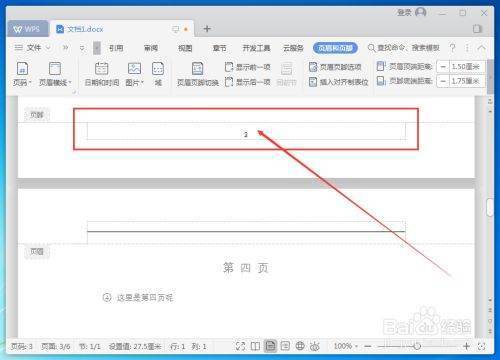This screenshot has width=500, height=360.
Task: Open quick access toolbar customize dropdown
Action: coord(82,48)
